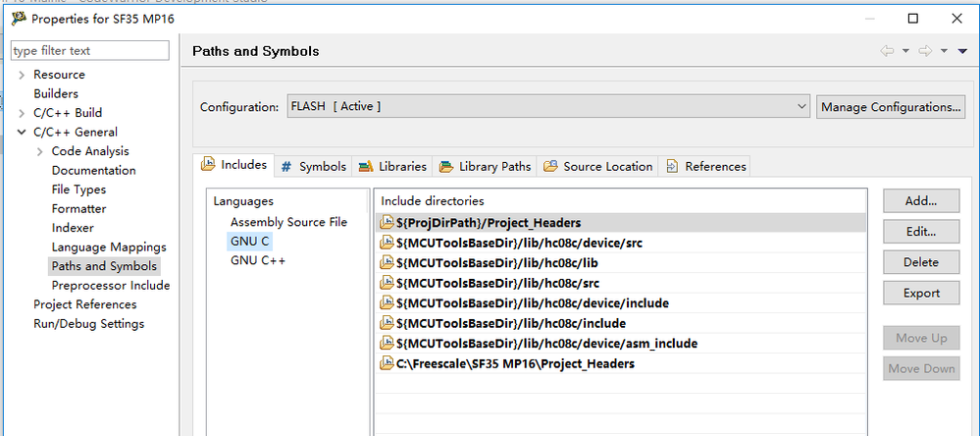Screen dimensions: 980x436
Task: Open Run/Debug Settings page
Action: [x=88, y=324]
